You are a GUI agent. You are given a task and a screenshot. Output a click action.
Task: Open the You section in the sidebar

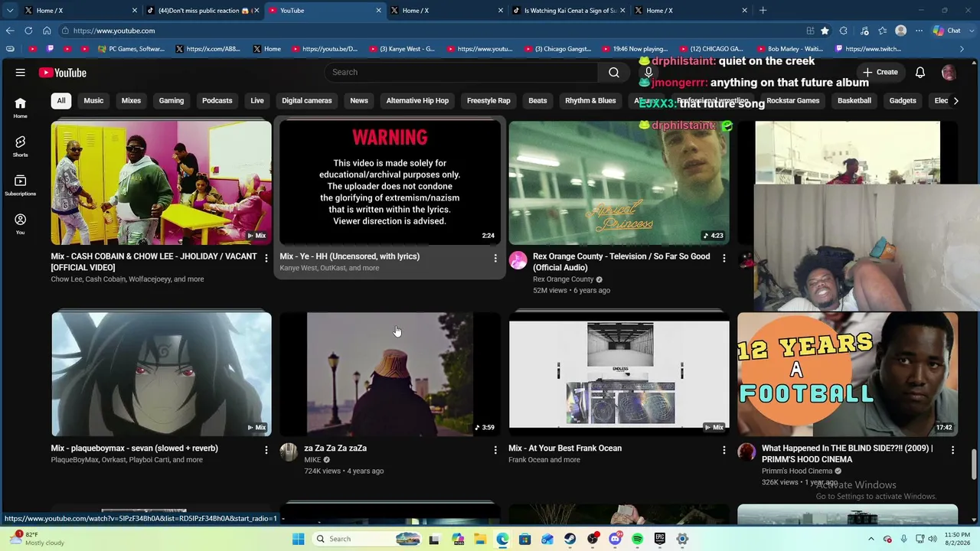21,224
